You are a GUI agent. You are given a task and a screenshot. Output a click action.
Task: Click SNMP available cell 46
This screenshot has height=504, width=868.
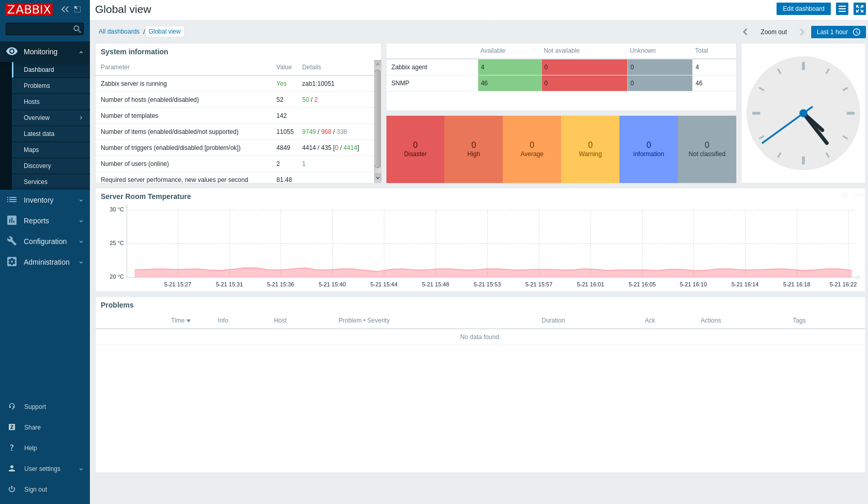(510, 83)
